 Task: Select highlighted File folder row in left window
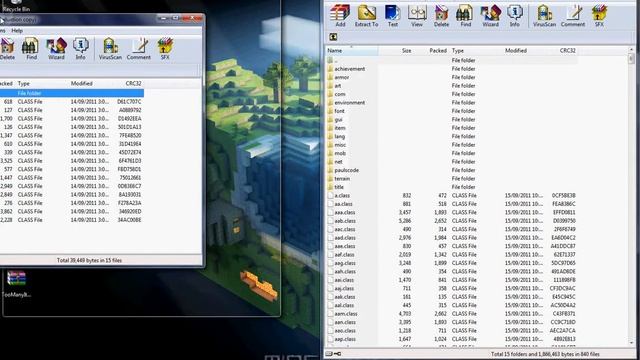coord(72,93)
